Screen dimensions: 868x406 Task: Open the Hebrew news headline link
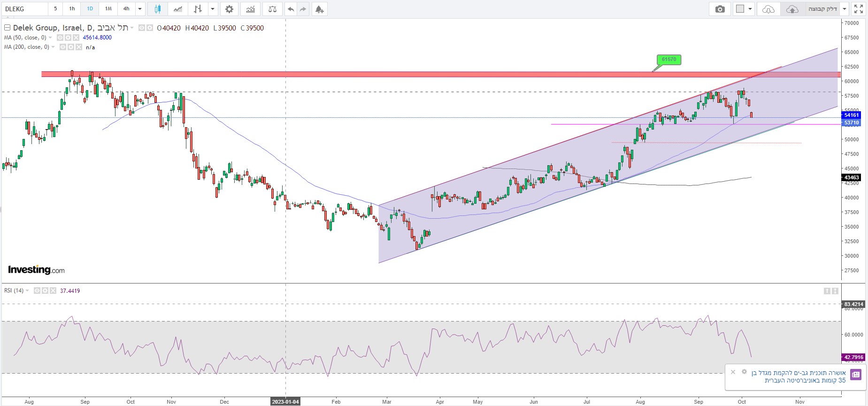799,376
